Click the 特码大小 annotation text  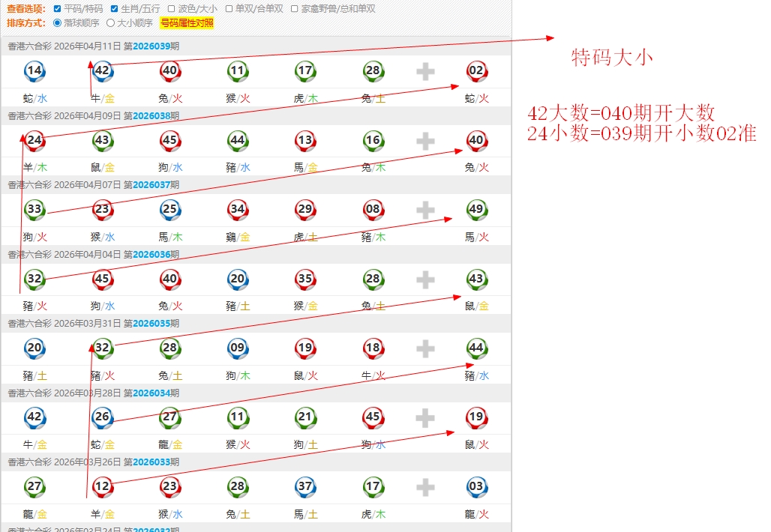click(x=612, y=58)
